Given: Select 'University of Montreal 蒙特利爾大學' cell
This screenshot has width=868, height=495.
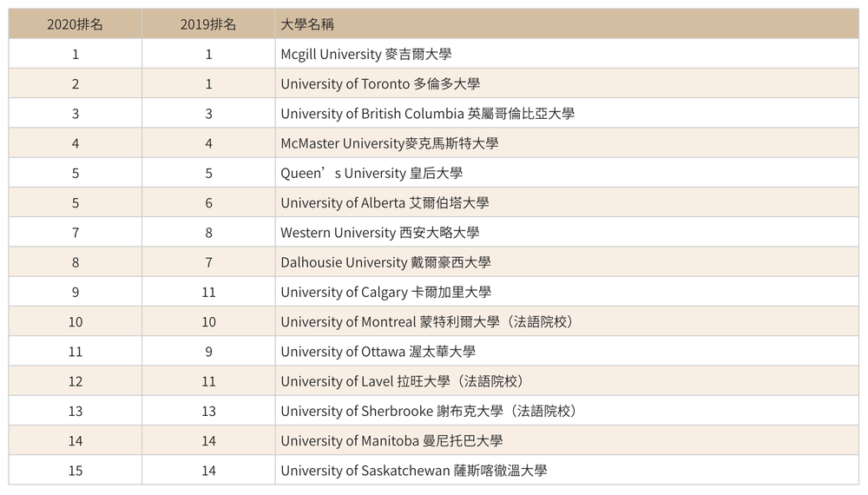Looking at the screenshot, I should (x=567, y=321).
